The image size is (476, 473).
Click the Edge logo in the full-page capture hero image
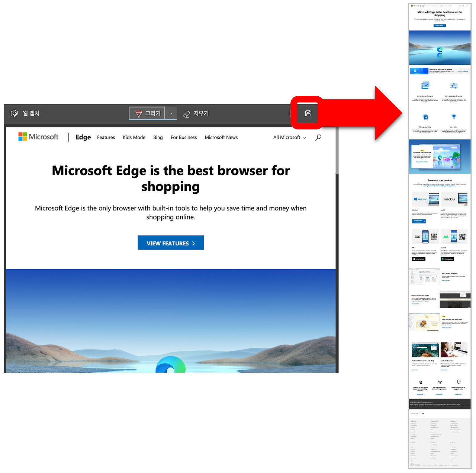click(x=440, y=49)
